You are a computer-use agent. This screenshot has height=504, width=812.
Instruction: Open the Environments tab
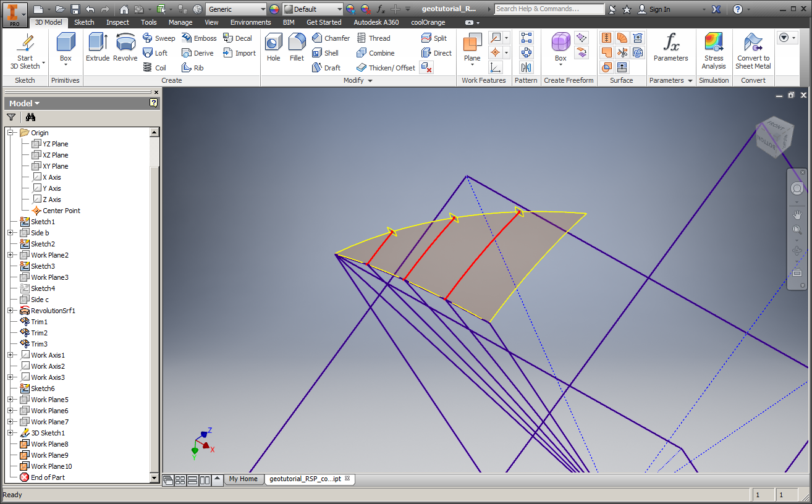[x=251, y=22]
